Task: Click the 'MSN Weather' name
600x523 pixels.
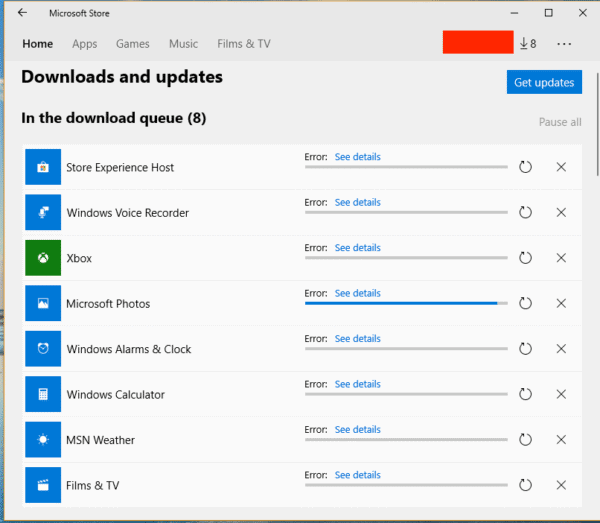Action: (101, 440)
